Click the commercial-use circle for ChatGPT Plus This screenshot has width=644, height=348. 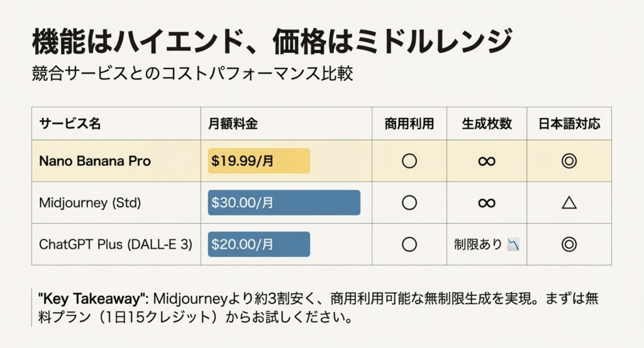[409, 244]
